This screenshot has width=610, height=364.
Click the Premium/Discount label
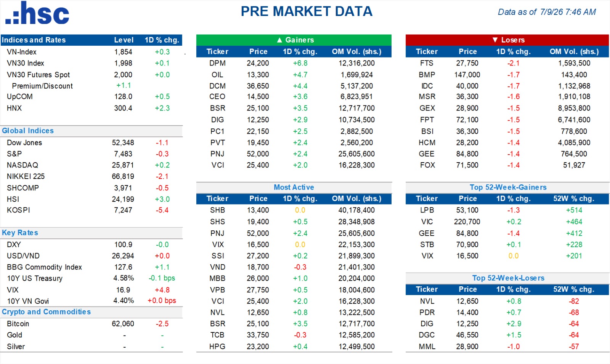click(42, 86)
